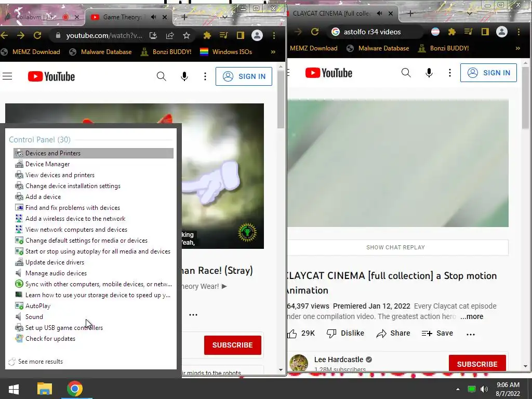Click Share button on Claycat video

click(x=394, y=333)
